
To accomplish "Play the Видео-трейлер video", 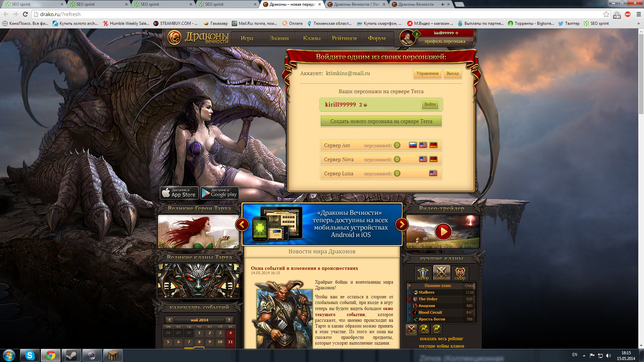I will point(443,232).
